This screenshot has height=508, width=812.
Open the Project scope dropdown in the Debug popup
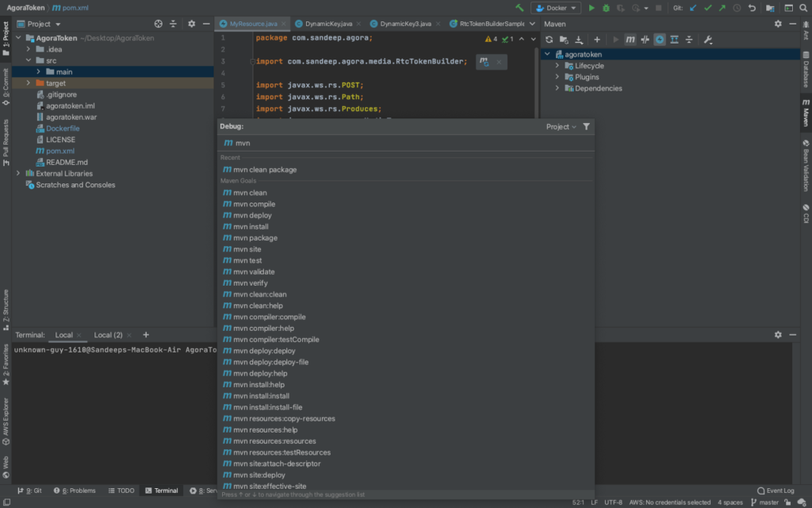(561, 126)
